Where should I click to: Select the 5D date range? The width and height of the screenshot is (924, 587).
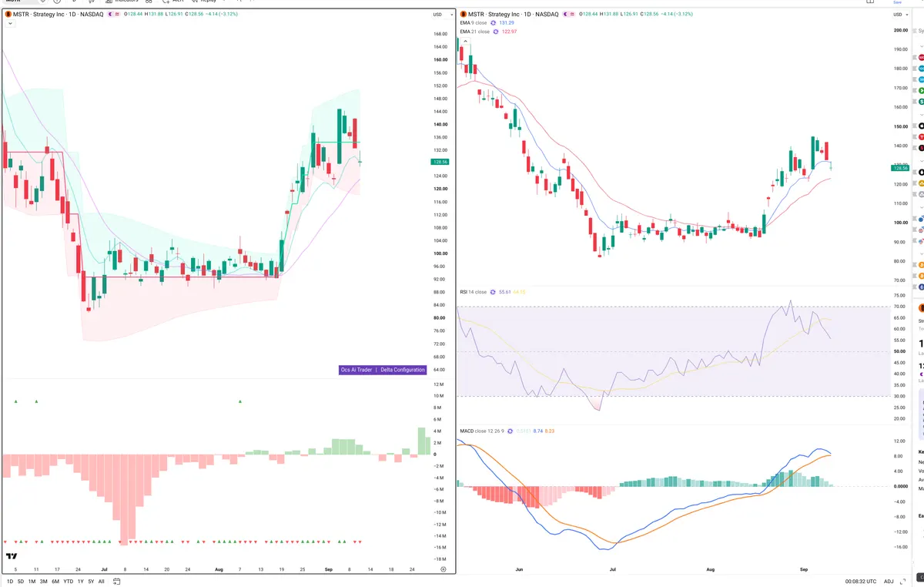pyautogui.click(x=21, y=582)
